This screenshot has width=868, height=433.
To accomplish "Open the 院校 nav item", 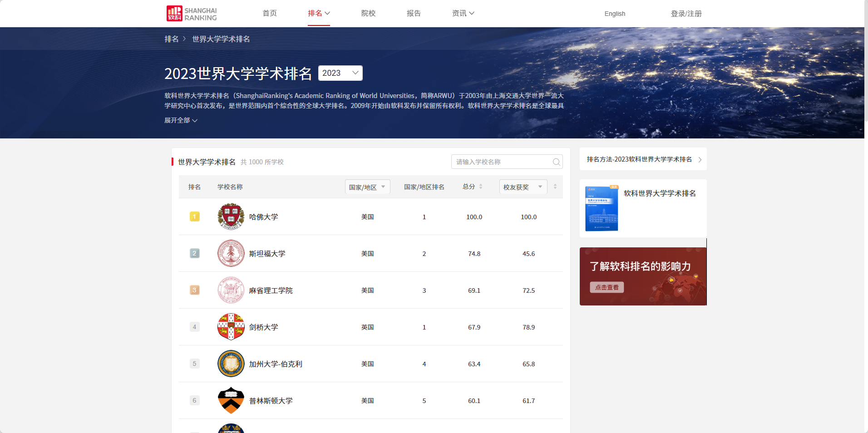I will [x=368, y=13].
